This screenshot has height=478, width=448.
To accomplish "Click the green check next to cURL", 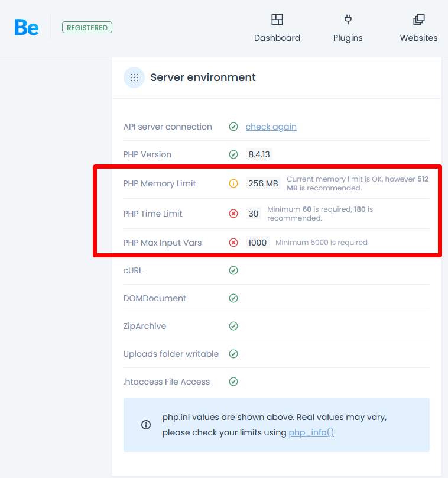I will (x=233, y=270).
